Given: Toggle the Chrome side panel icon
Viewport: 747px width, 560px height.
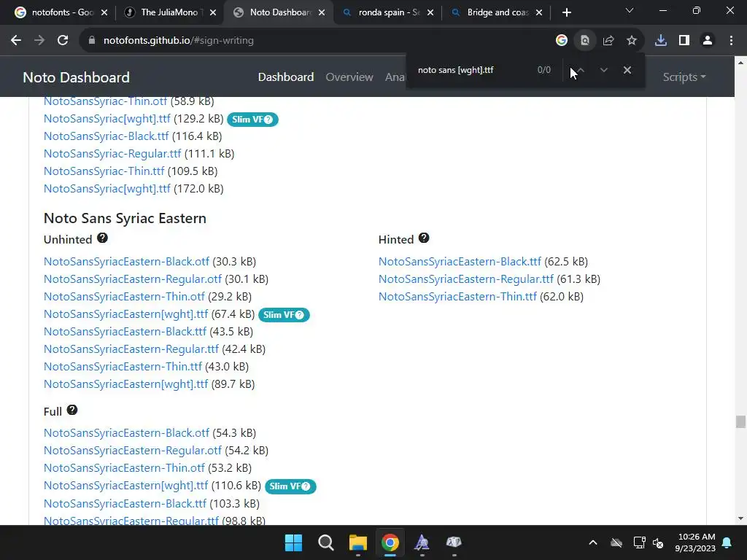Looking at the screenshot, I should (x=684, y=41).
